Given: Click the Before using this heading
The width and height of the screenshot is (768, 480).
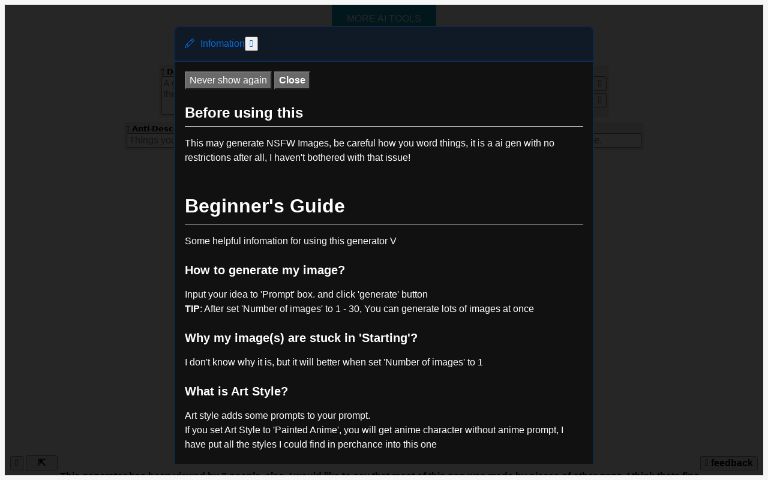Looking at the screenshot, I should coord(244,113).
